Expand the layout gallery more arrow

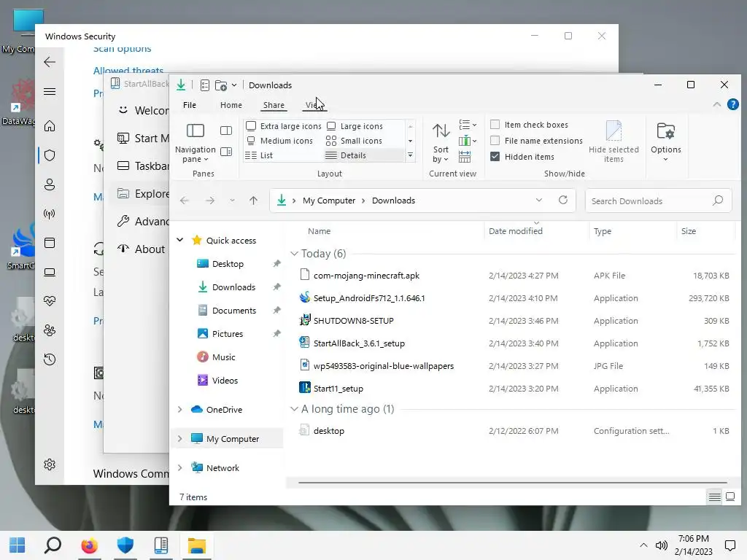(410, 155)
